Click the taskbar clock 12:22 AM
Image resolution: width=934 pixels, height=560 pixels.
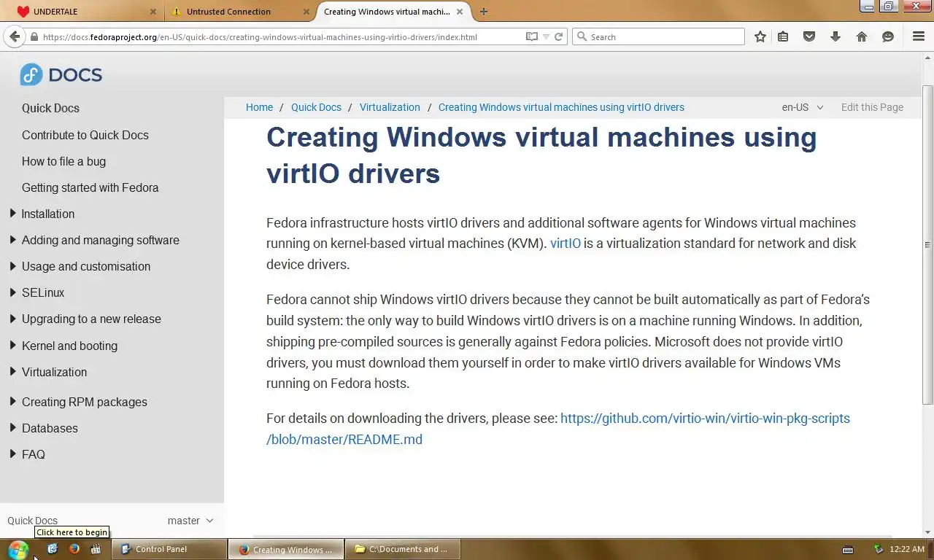point(908,549)
